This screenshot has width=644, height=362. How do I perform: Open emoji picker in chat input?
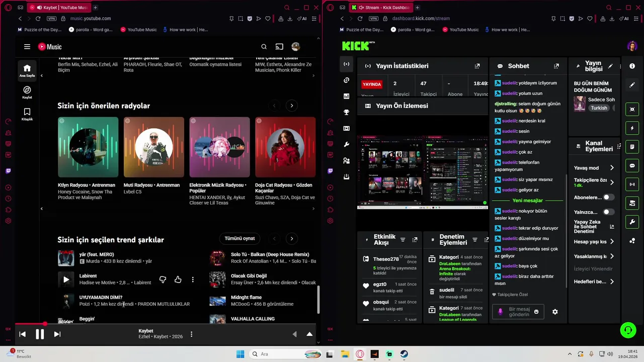(536, 312)
